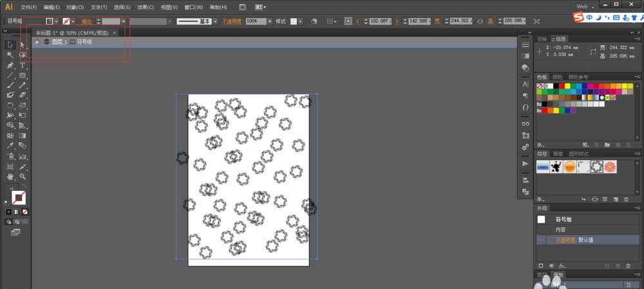Change the screen mode button
Screen dimensions: 644x289
[15, 232]
